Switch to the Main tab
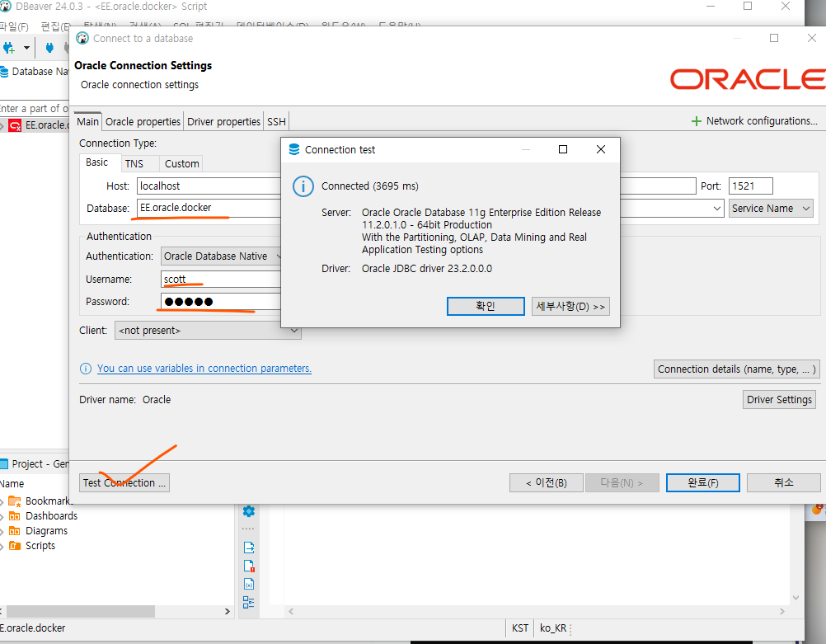This screenshot has width=826, height=644. 87,122
